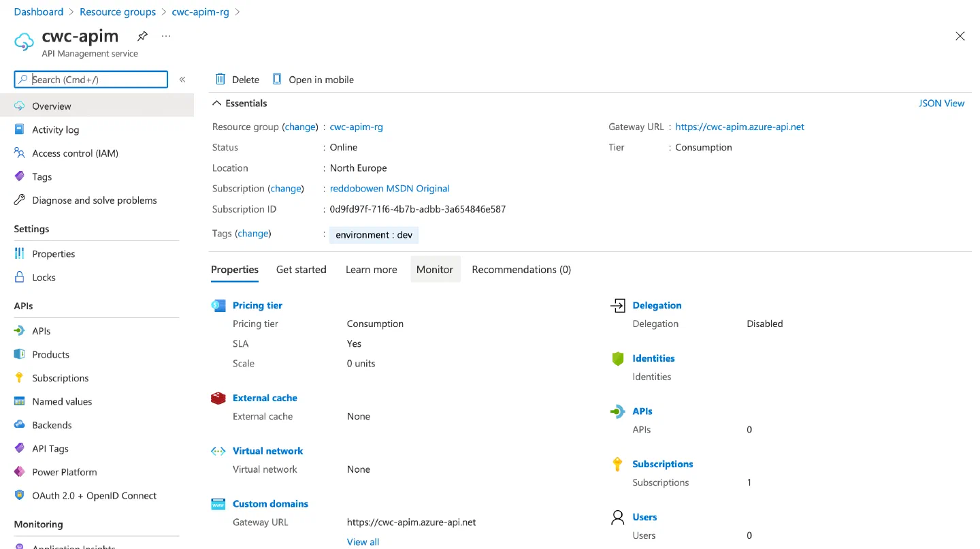The width and height of the screenshot is (980, 549).
Task: Click the External cache section icon
Action: [x=218, y=398]
